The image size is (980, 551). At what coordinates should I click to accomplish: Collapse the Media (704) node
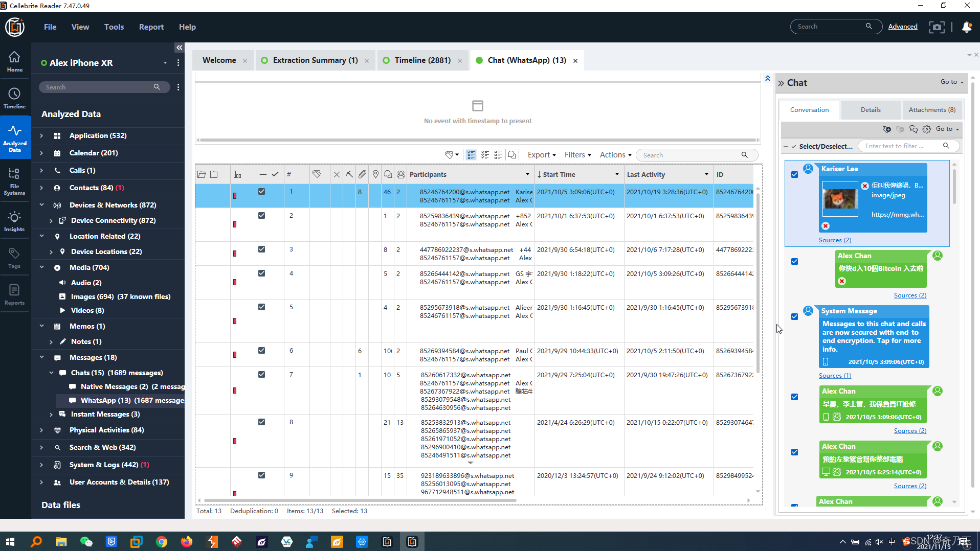click(41, 267)
